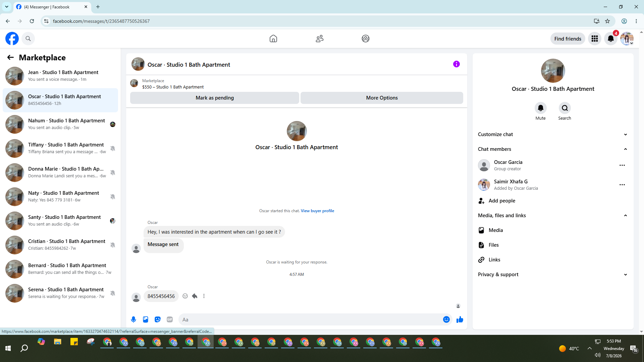Open the notifications bell

tap(611, 39)
